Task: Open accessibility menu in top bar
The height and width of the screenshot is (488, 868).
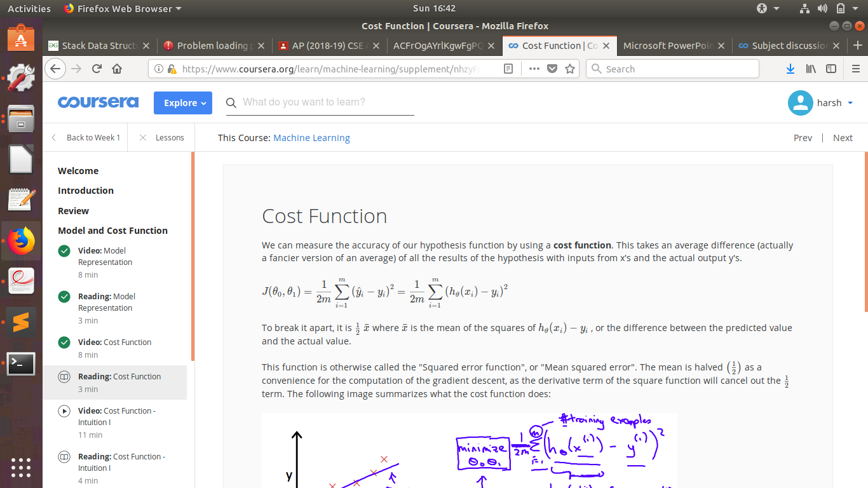Action: pos(768,8)
